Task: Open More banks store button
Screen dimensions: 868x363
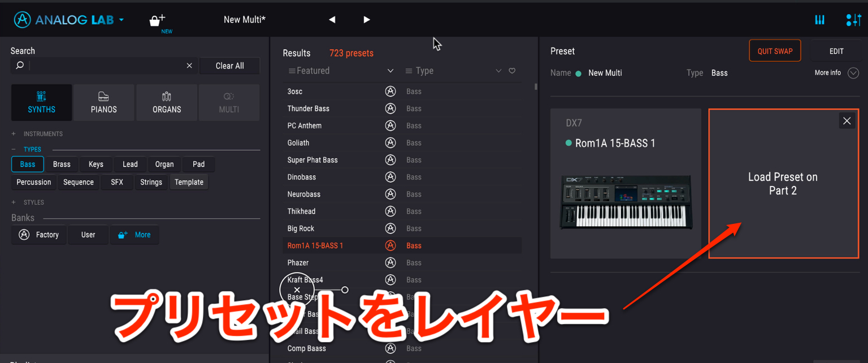Action: click(x=134, y=235)
